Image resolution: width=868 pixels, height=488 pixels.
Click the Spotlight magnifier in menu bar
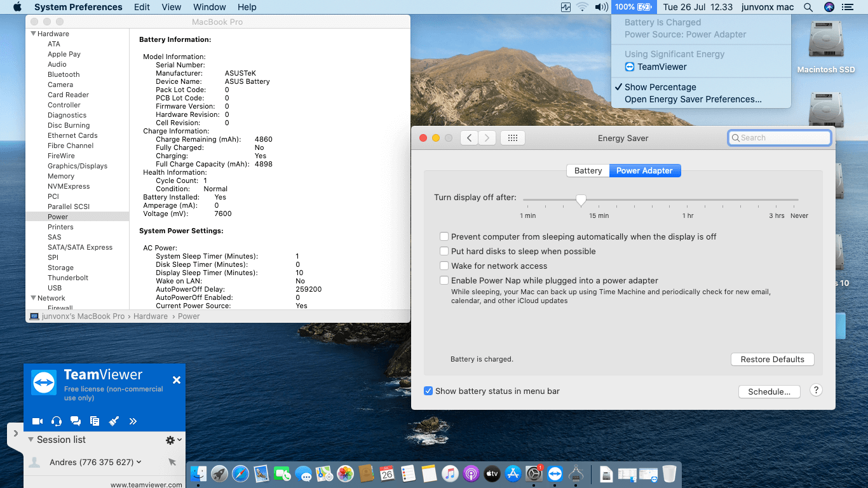pyautogui.click(x=808, y=7)
